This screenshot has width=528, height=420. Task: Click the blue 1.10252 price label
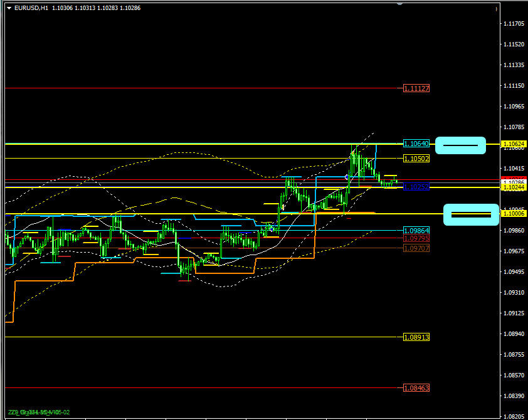click(416, 187)
